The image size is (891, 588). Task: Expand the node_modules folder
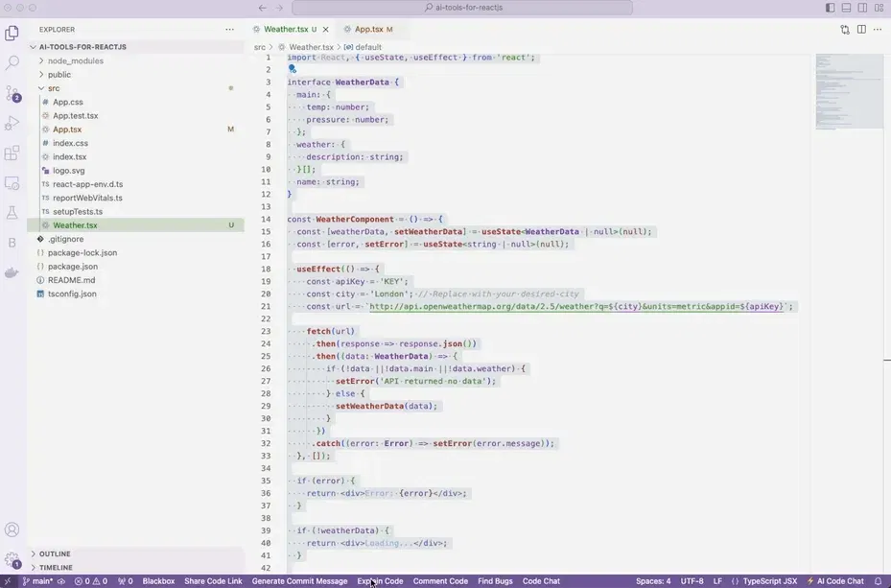tap(75, 60)
